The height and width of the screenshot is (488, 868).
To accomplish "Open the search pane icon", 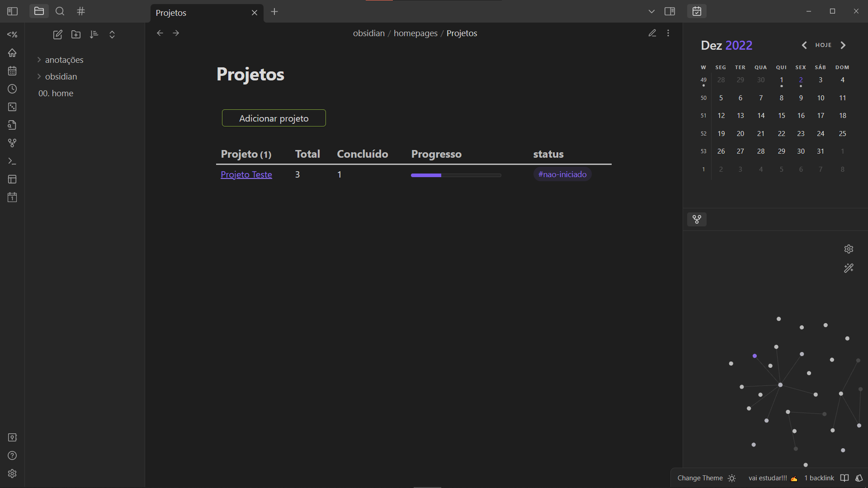I will [x=60, y=11].
